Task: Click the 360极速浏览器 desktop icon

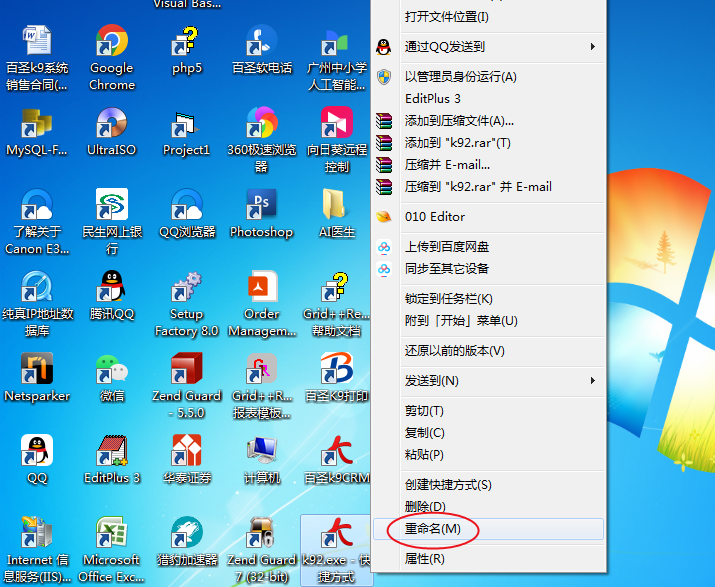Action: point(261,125)
